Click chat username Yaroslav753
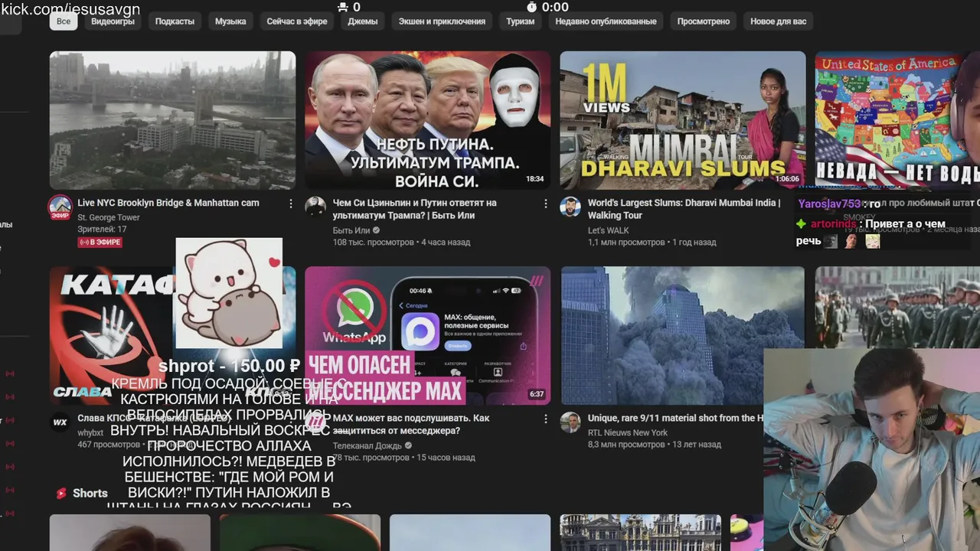Viewport: 980px width, 551px height. tap(829, 204)
